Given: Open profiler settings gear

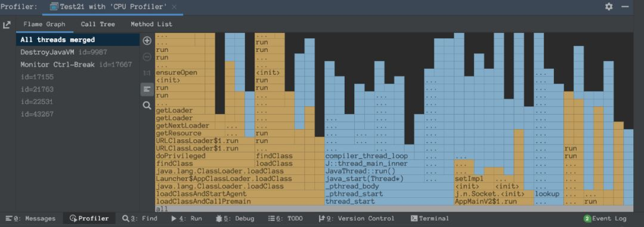Looking at the screenshot, I should click(x=609, y=7).
